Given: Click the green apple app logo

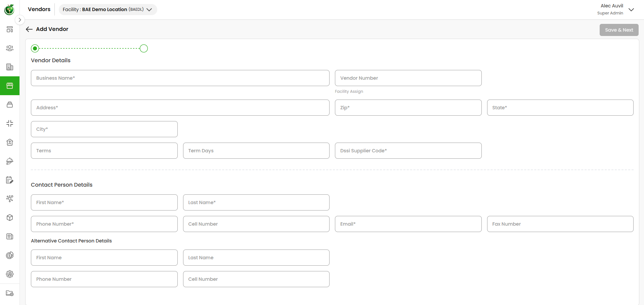Looking at the screenshot, I should 9,9.
